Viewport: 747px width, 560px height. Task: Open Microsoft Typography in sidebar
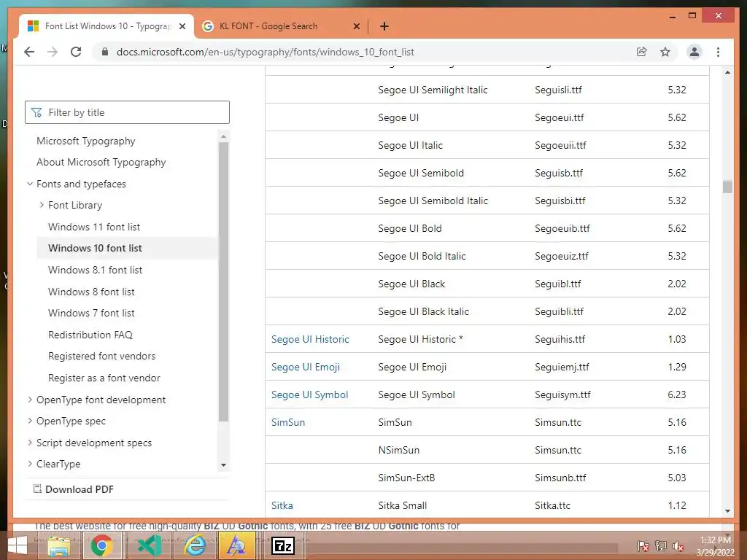coord(86,141)
